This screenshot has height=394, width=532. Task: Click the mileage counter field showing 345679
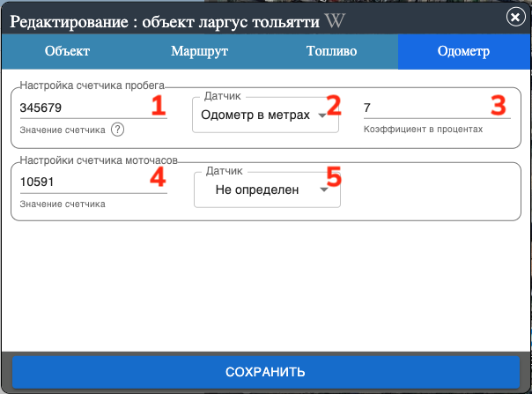pos(79,108)
